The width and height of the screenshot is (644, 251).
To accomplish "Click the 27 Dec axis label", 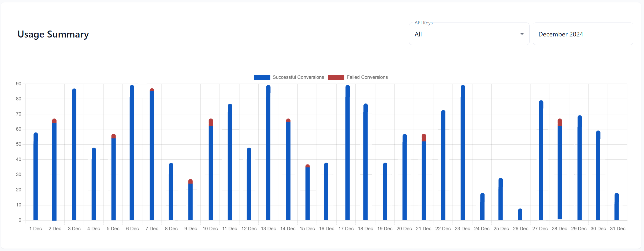I will click(540, 229).
